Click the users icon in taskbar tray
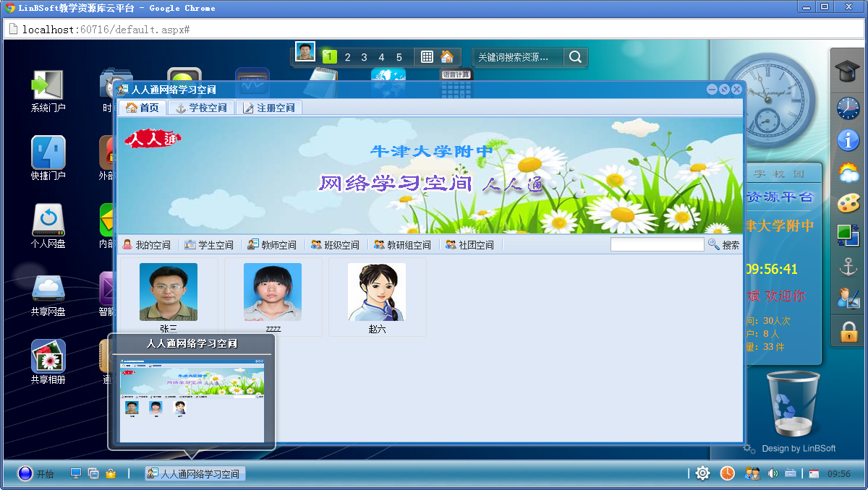The width and height of the screenshot is (868, 490). pos(752,473)
